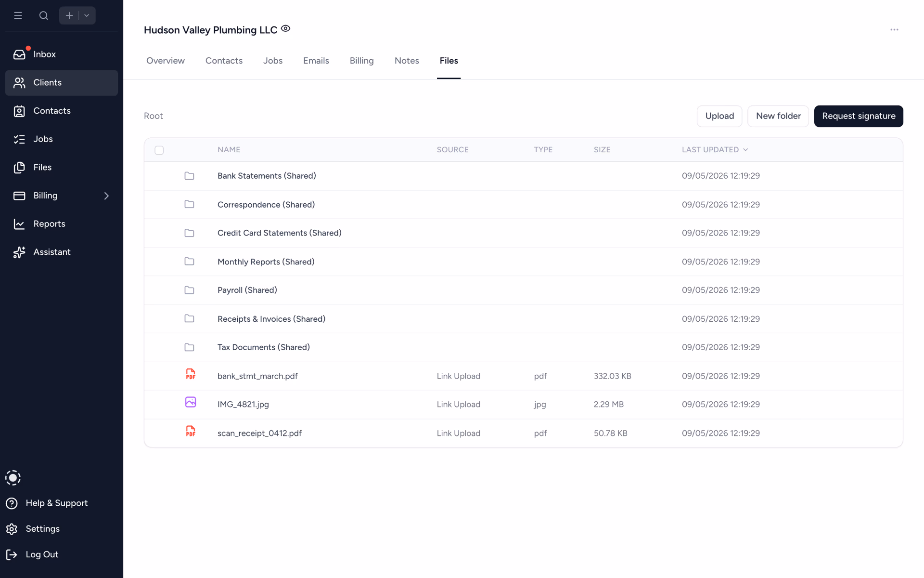Open Tax Documents (Shared) folder

pos(264,347)
